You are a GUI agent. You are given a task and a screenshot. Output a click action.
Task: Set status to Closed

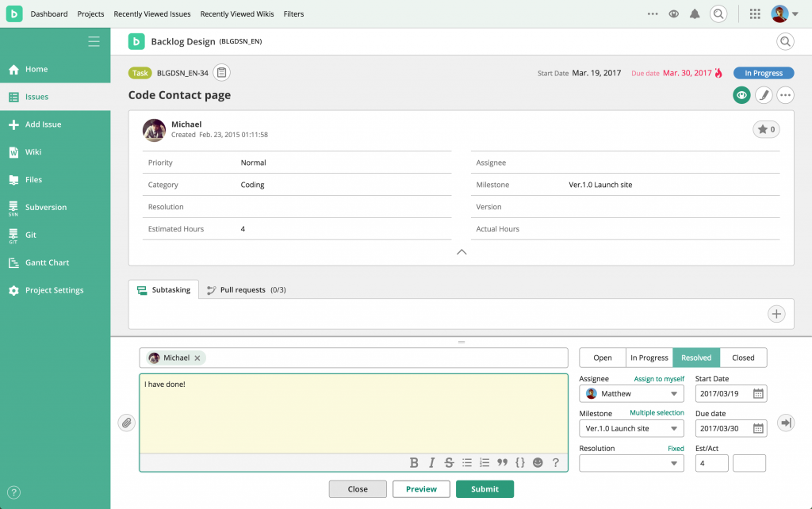pos(743,358)
